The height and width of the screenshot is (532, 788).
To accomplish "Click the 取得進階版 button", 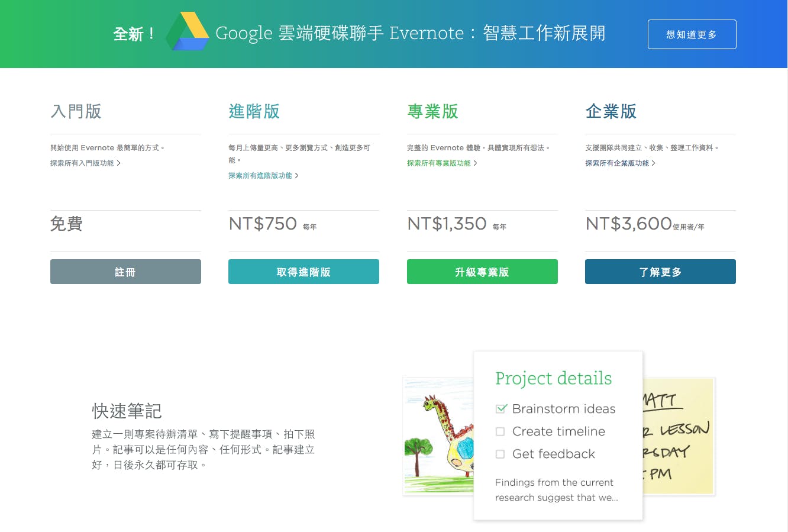I will 303,272.
